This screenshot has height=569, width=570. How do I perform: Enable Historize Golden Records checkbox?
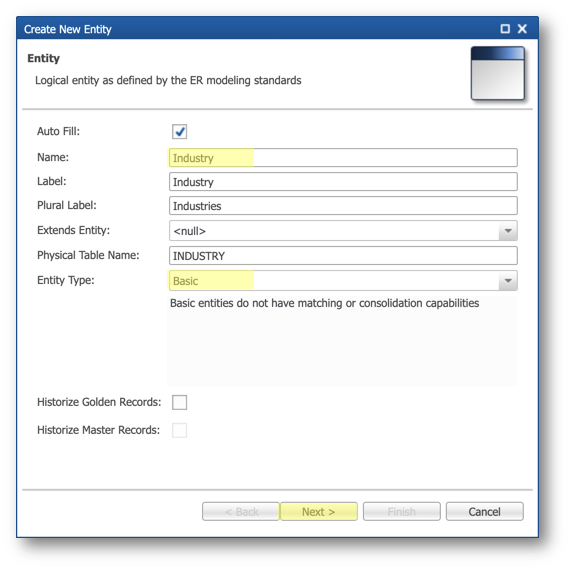click(180, 402)
